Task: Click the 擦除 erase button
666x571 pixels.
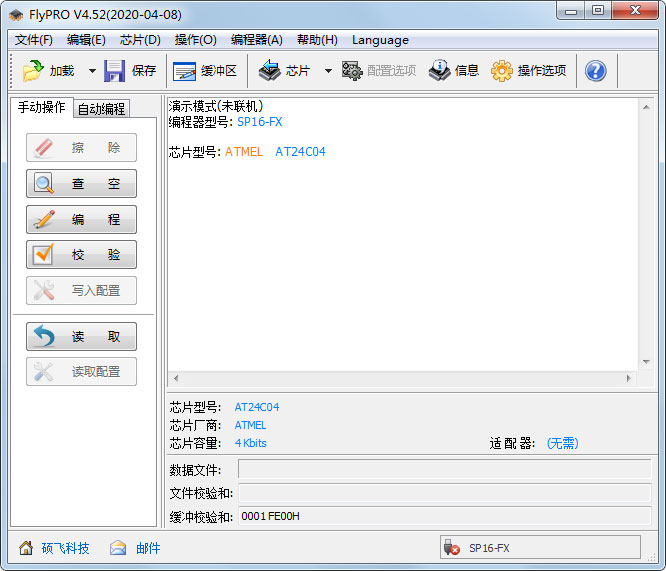Action: click(x=82, y=147)
